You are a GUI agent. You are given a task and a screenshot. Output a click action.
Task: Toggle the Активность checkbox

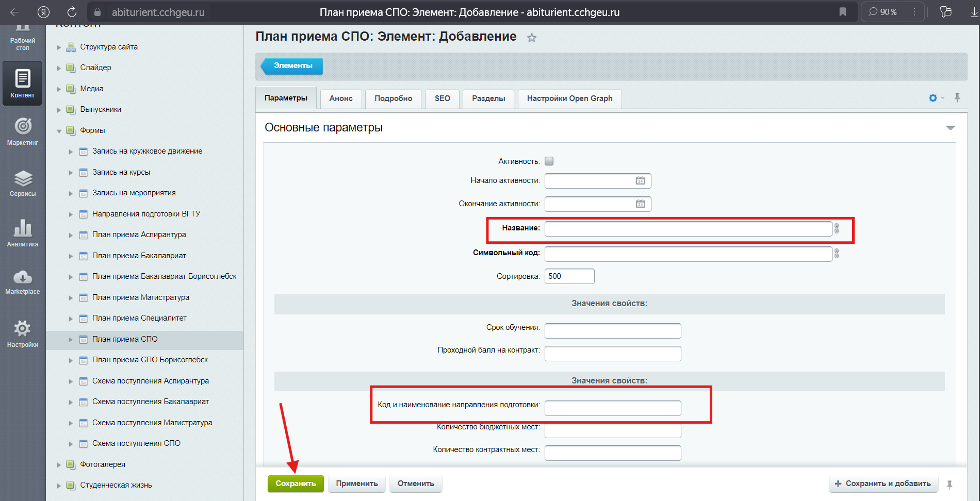(x=549, y=161)
